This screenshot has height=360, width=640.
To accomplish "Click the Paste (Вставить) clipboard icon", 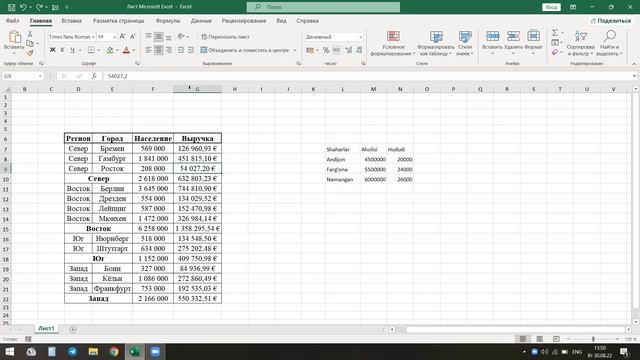I will [x=14, y=37].
